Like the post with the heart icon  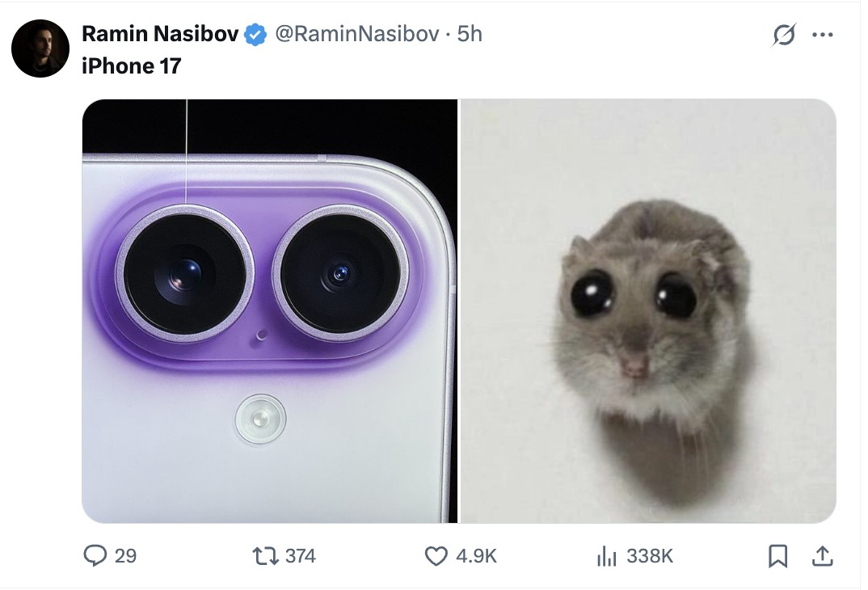[x=436, y=555]
